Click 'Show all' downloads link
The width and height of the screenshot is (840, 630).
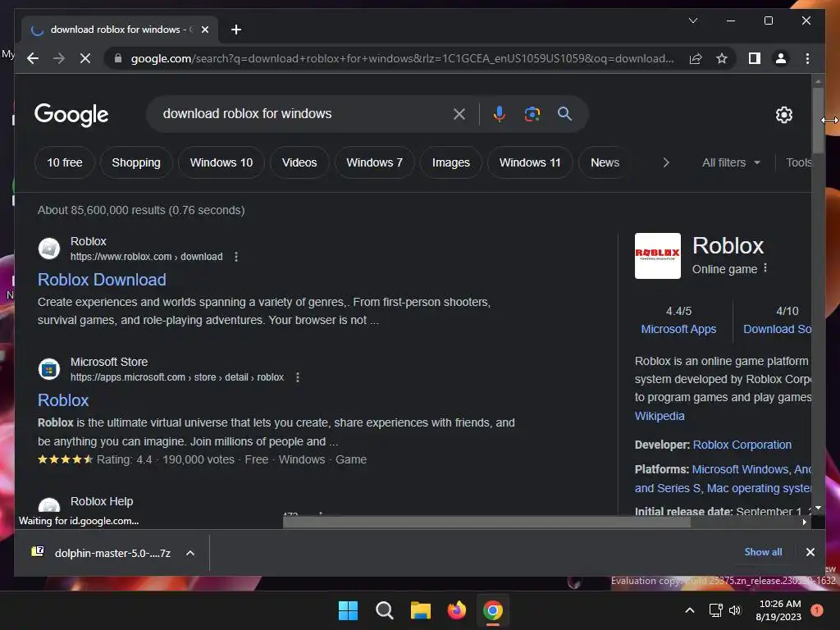pyautogui.click(x=763, y=552)
